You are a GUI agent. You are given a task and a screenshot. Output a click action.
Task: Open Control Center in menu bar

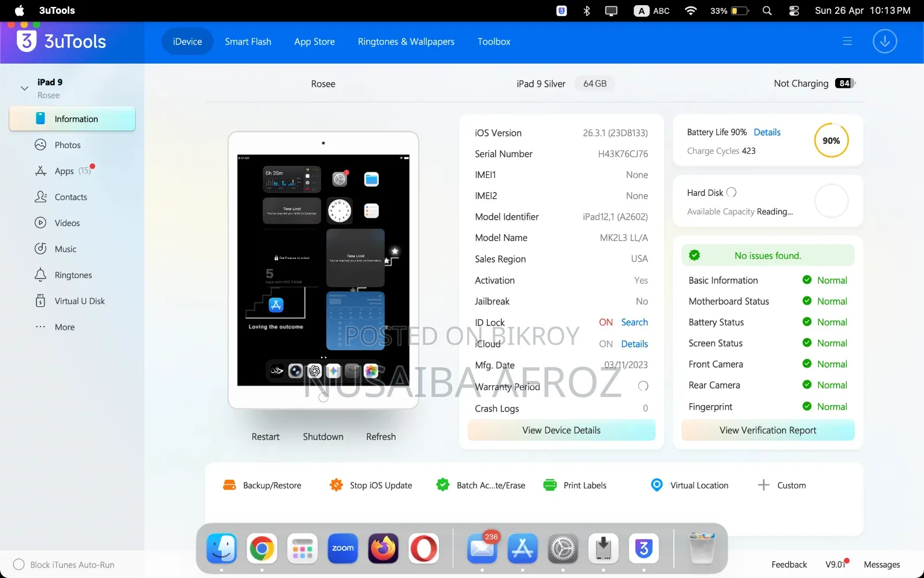(794, 10)
